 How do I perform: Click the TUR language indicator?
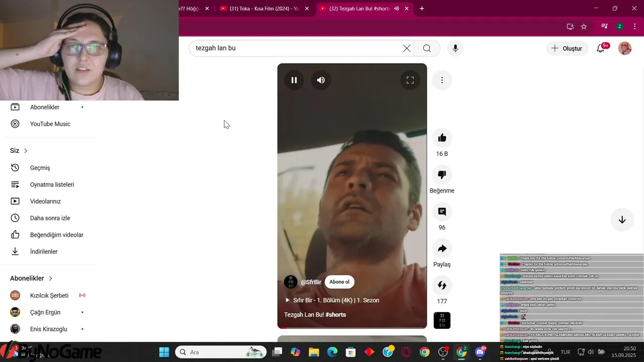pos(565,352)
